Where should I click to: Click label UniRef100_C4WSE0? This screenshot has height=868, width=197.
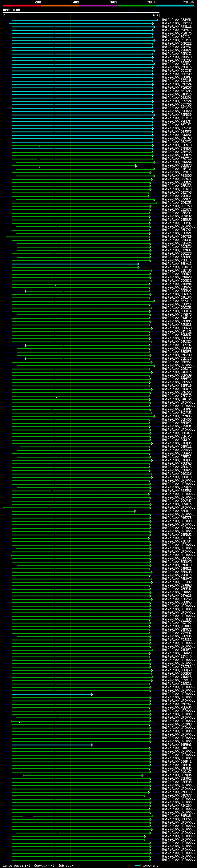[176, 341]
